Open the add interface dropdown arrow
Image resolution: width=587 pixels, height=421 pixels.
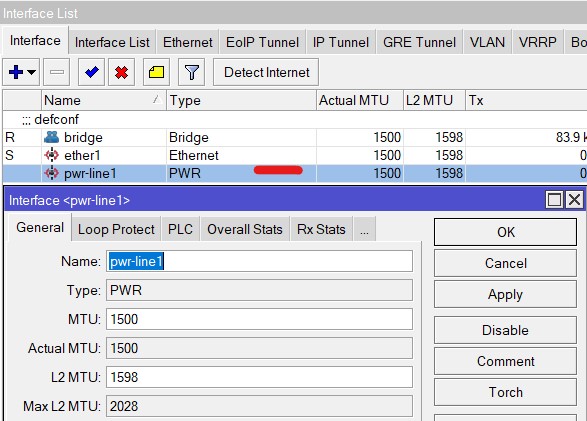click(x=31, y=72)
